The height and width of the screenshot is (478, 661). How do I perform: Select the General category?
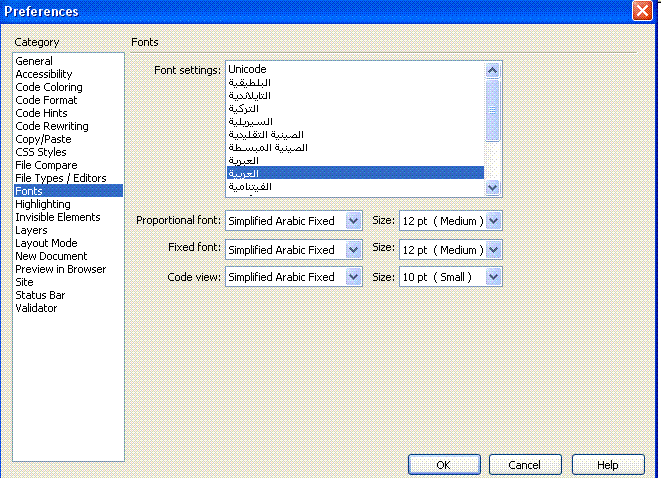pyautogui.click(x=34, y=61)
